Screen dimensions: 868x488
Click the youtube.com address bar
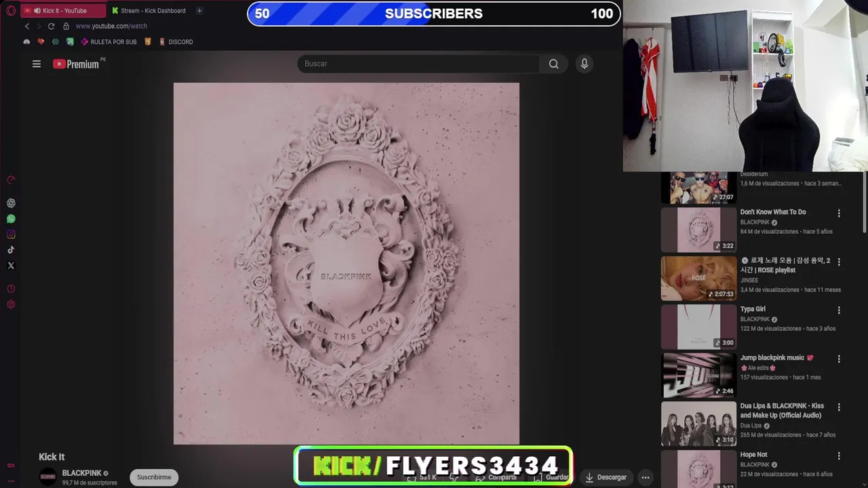point(111,26)
